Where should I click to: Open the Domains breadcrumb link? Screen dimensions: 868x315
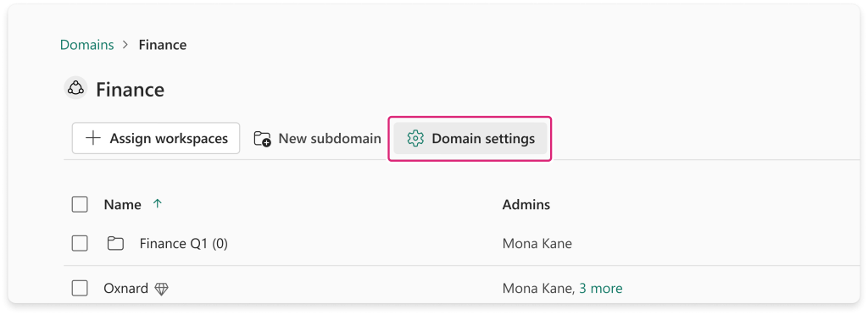coord(87,45)
